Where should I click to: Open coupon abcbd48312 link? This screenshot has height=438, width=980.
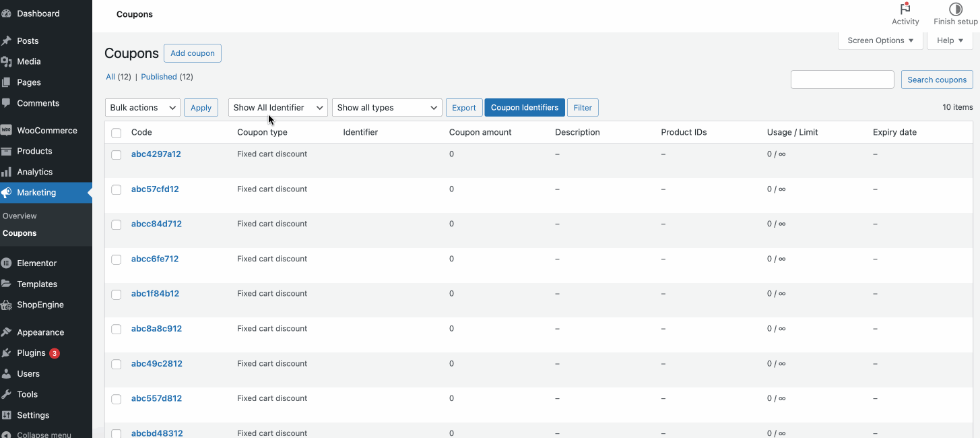157,433
